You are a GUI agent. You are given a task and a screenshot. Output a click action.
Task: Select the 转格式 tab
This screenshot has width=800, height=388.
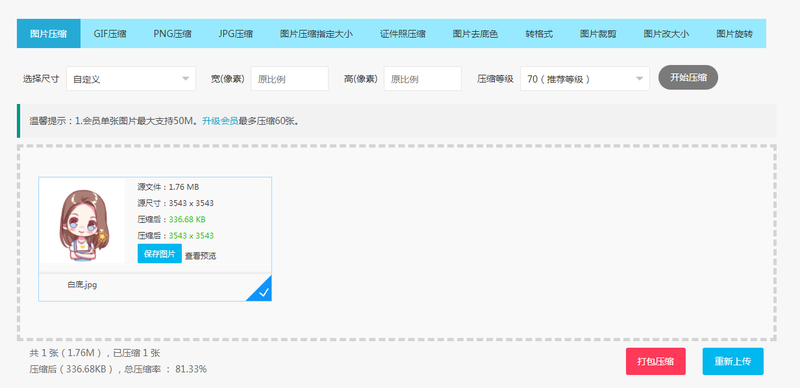pyautogui.click(x=539, y=34)
